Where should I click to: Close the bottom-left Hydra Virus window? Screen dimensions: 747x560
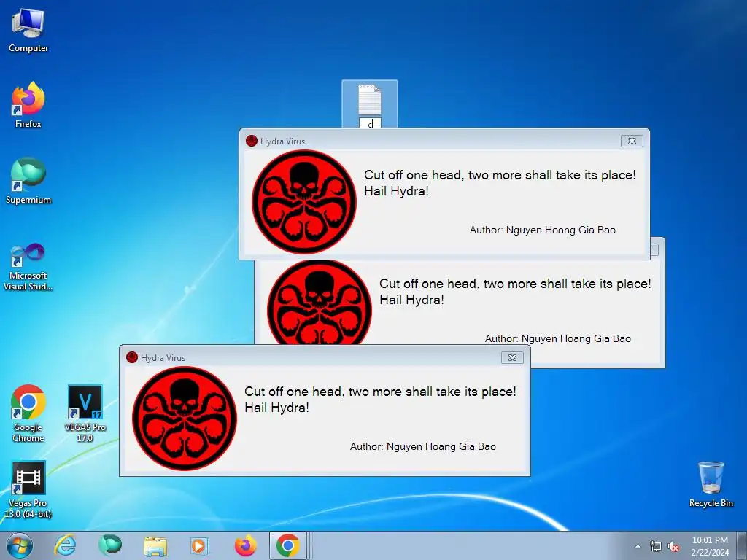512,357
